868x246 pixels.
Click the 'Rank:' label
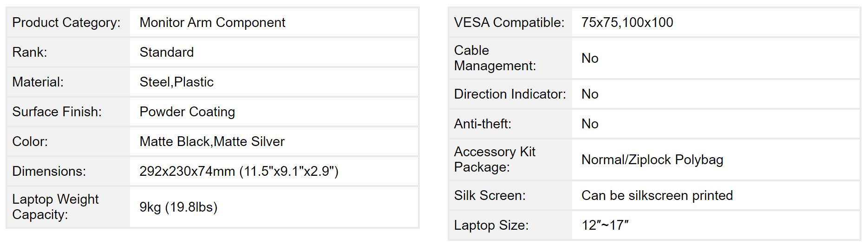point(30,52)
